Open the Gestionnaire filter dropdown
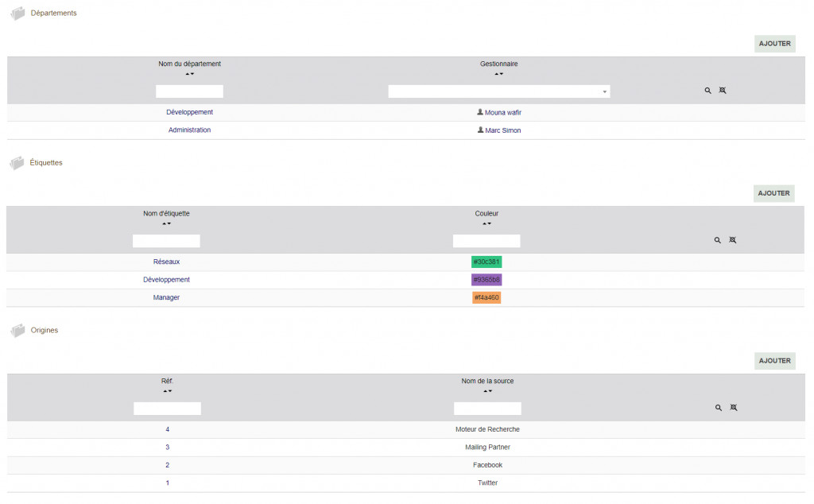This screenshot has width=814, height=504. pyautogui.click(x=498, y=91)
